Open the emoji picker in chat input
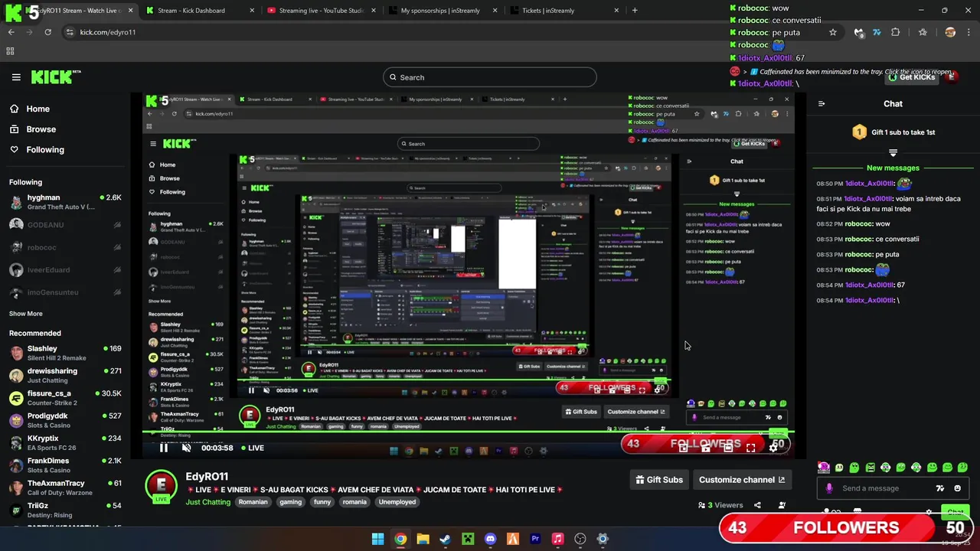980x551 pixels. point(957,488)
